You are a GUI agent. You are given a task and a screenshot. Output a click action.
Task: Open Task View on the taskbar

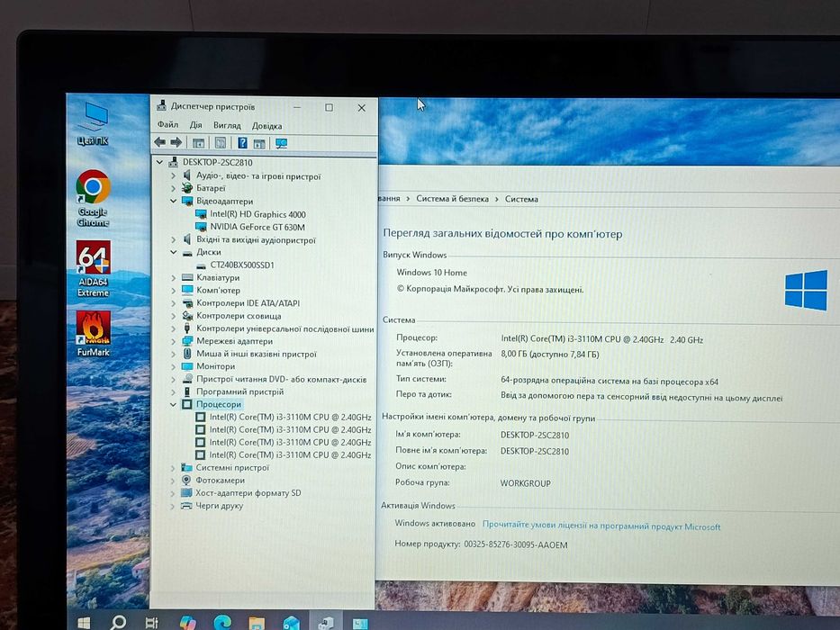[x=151, y=623]
